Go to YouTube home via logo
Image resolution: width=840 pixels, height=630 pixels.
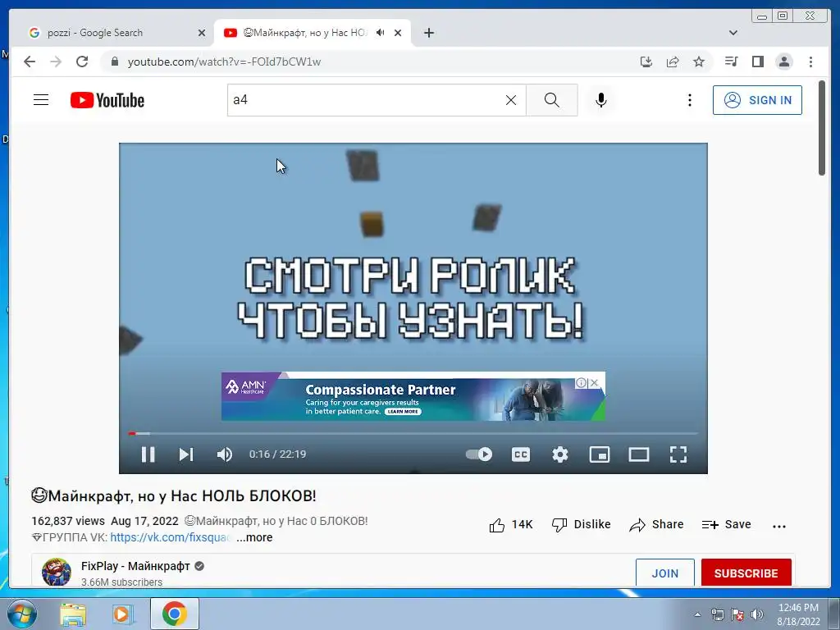tap(107, 100)
